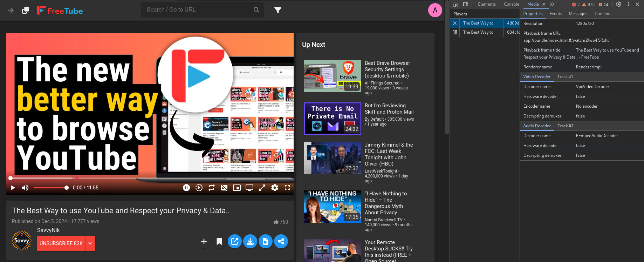Click the UNSUBSCRIBE 83K button

point(61,243)
